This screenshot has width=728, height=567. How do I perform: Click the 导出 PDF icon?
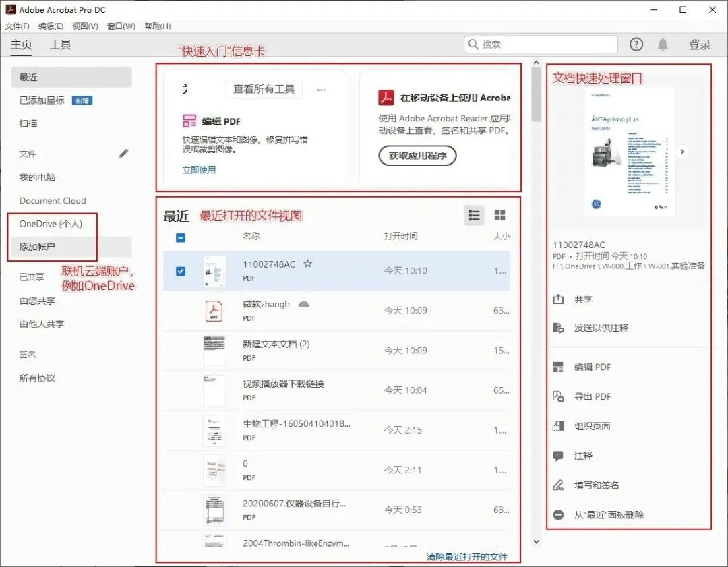tap(558, 396)
